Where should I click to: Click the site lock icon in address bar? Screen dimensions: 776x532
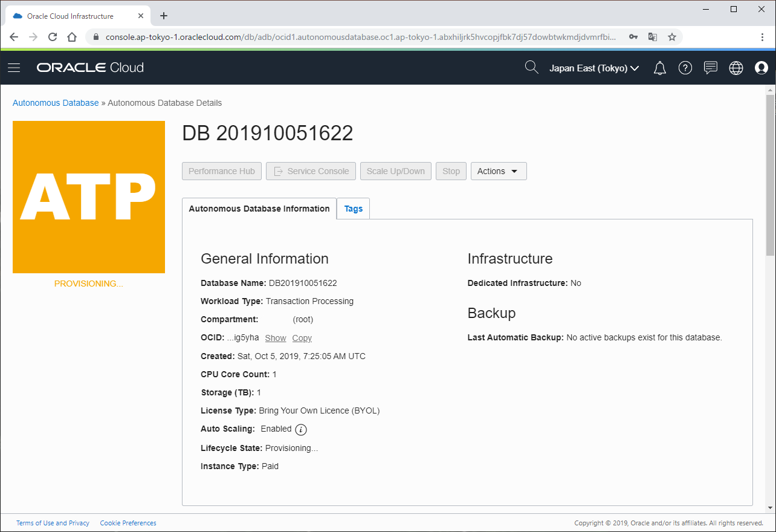point(95,37)
